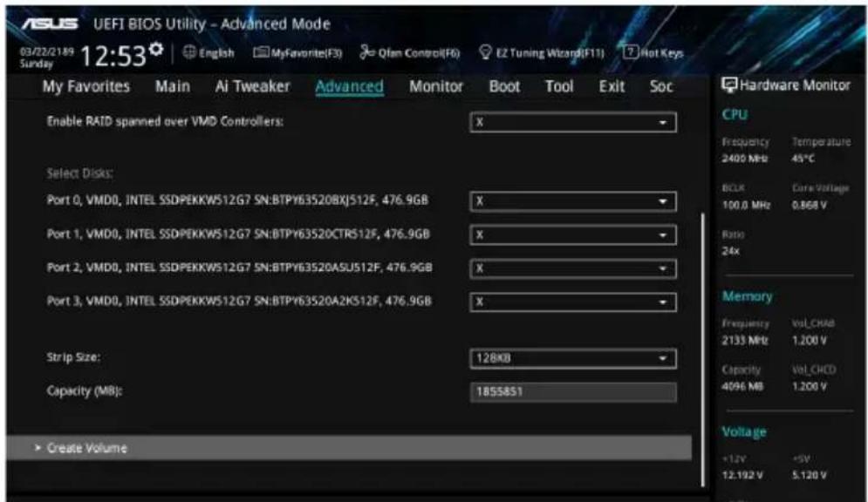This screenshot has width=868, height=502.
Task: Click the 0.868 V core voltage value
Action: pyautogui.click(x=810, y=205)
